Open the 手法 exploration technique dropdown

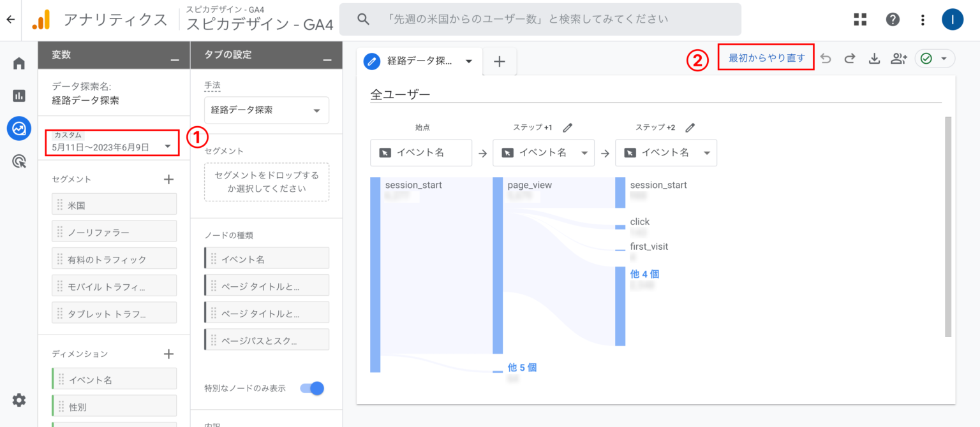click(266, 110)
